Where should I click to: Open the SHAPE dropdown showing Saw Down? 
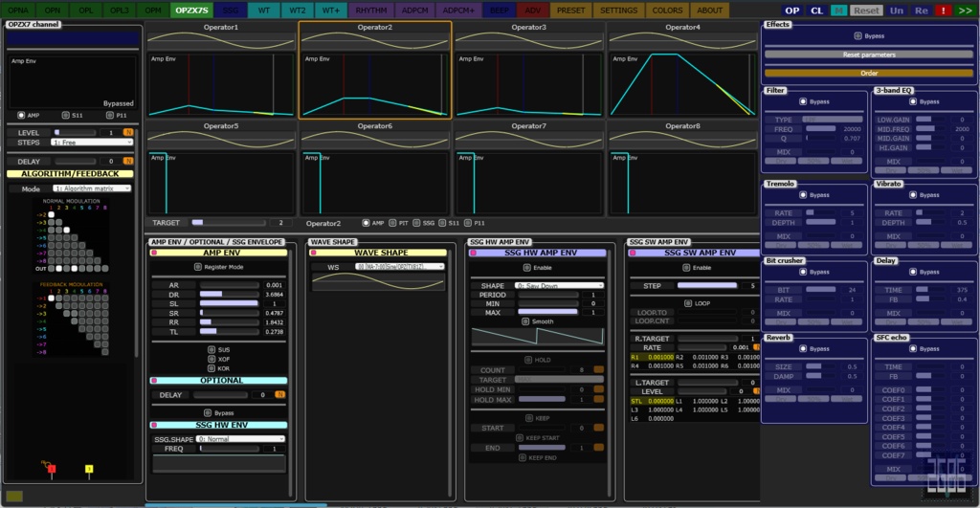point(559,285)
